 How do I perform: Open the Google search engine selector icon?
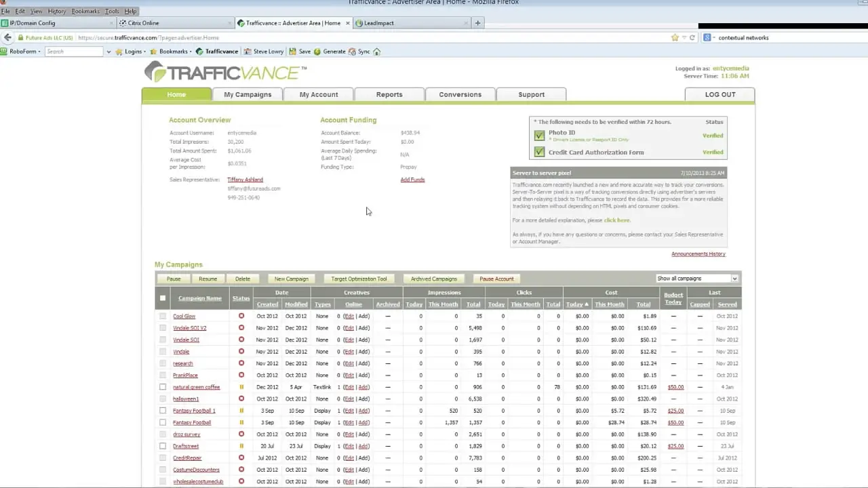click(707, 37)
